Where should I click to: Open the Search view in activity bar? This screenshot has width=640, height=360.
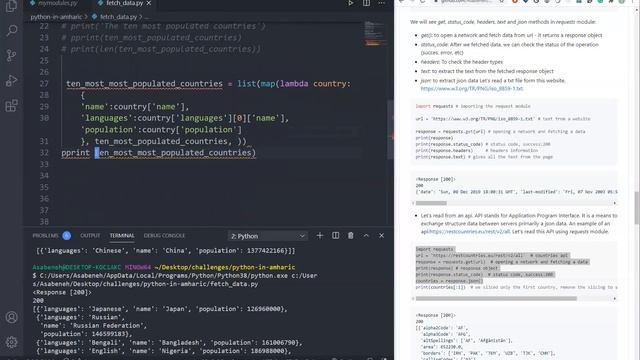11,30
